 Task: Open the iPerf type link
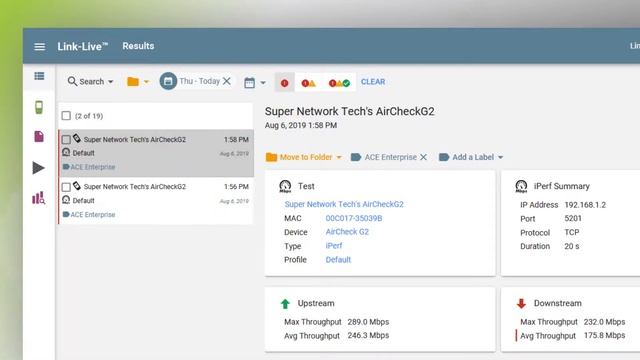pyautogui.click(x=334, y=246)
